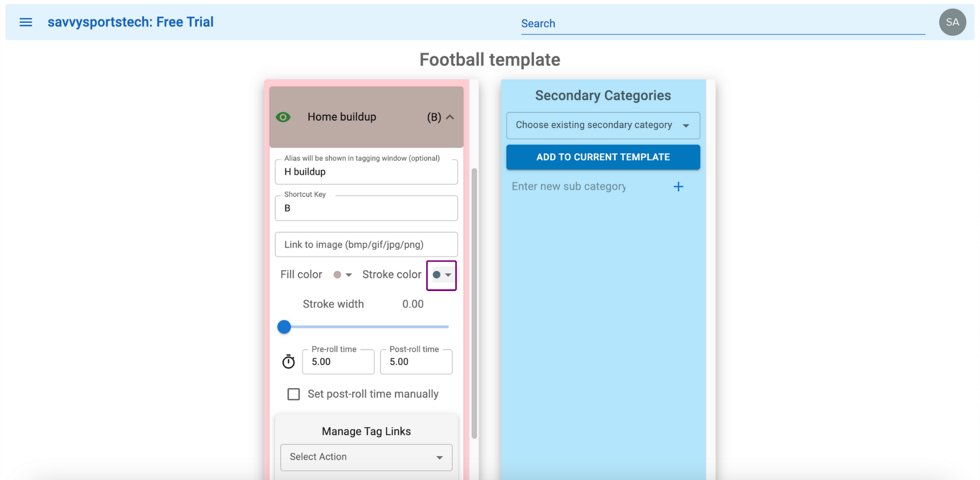
Task: Click the Pre-roll time field
Action: click(338, 362)
